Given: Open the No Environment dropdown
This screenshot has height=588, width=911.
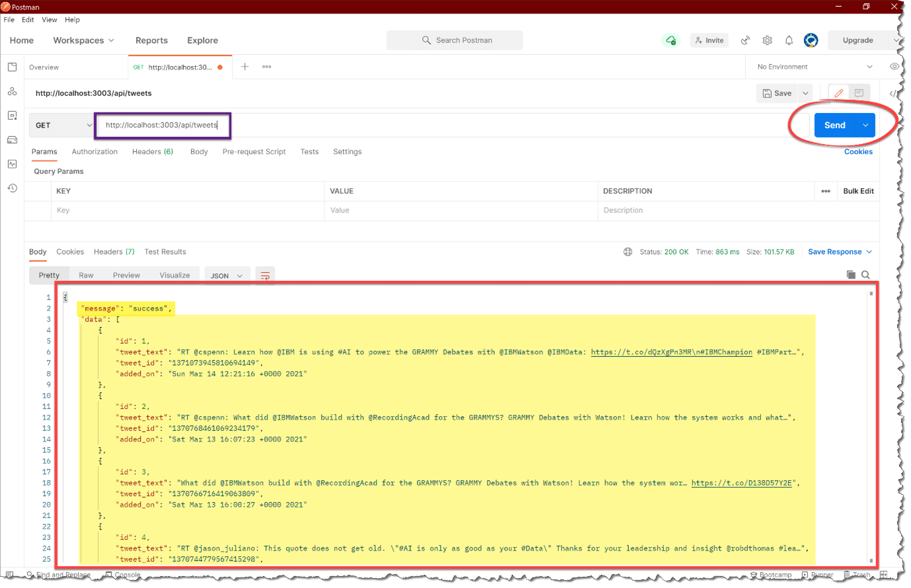Looking at the screenshot, I should [x=815, y=67].
